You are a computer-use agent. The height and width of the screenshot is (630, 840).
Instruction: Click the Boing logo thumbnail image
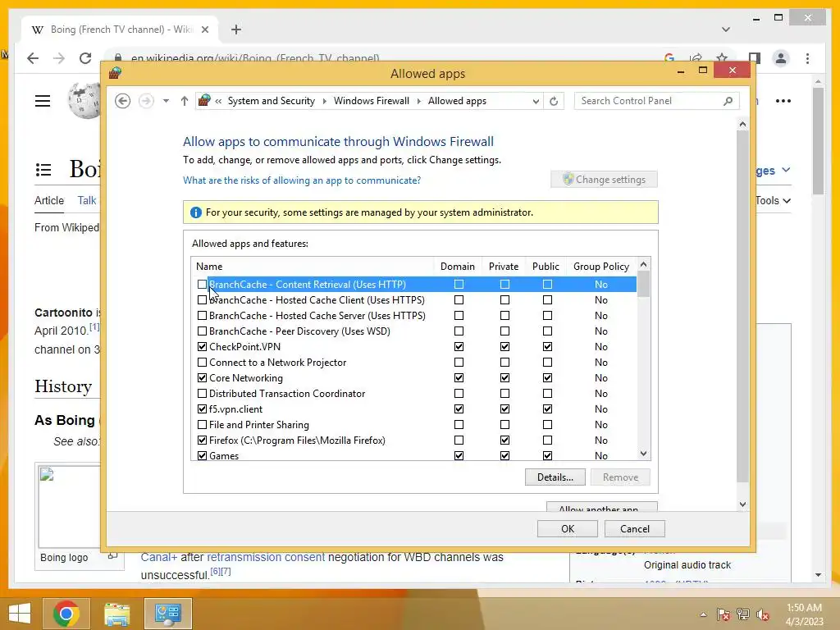click(69, 506)
